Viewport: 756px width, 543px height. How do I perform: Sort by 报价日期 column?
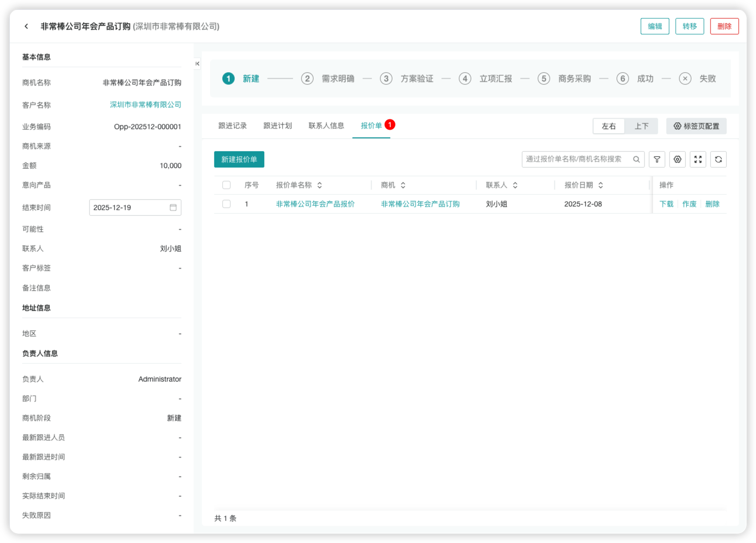click(601, 185)
